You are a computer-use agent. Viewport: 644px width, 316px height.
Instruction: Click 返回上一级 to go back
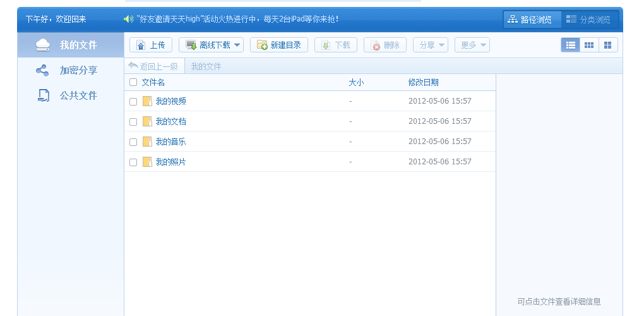click(153, 66)
